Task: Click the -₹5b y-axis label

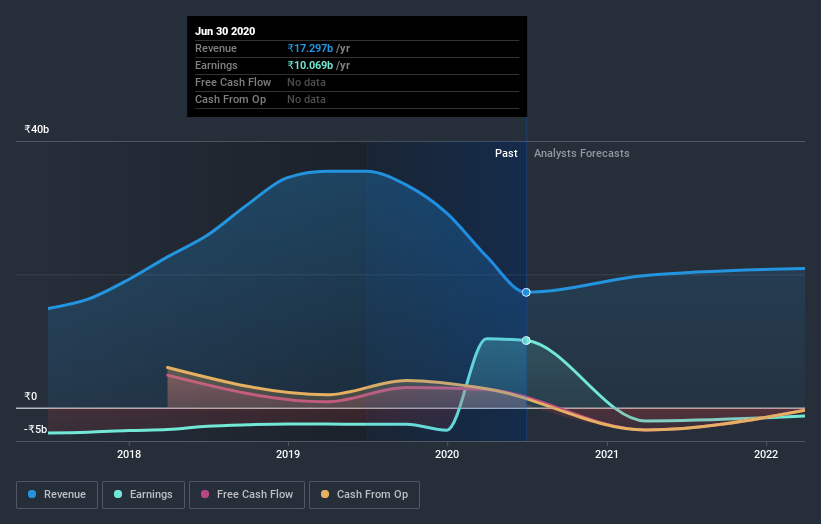Action: tap(36, 429)
